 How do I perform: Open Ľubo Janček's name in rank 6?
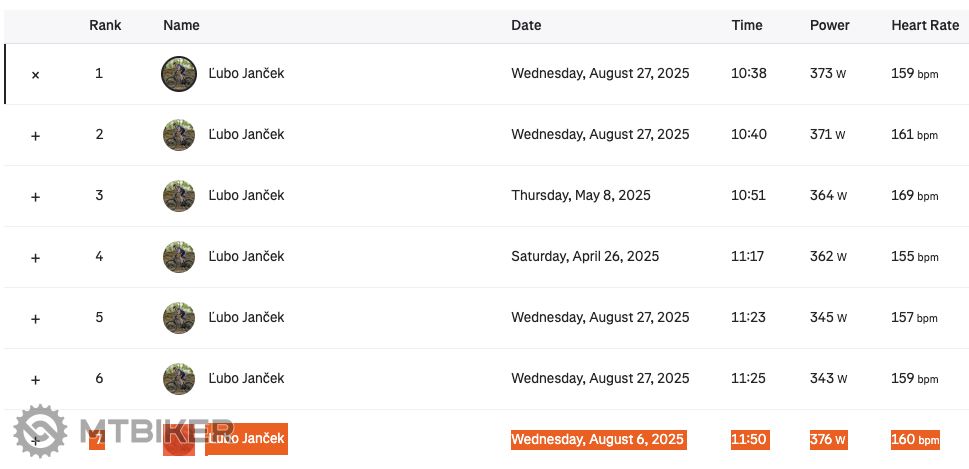[246, 378]
